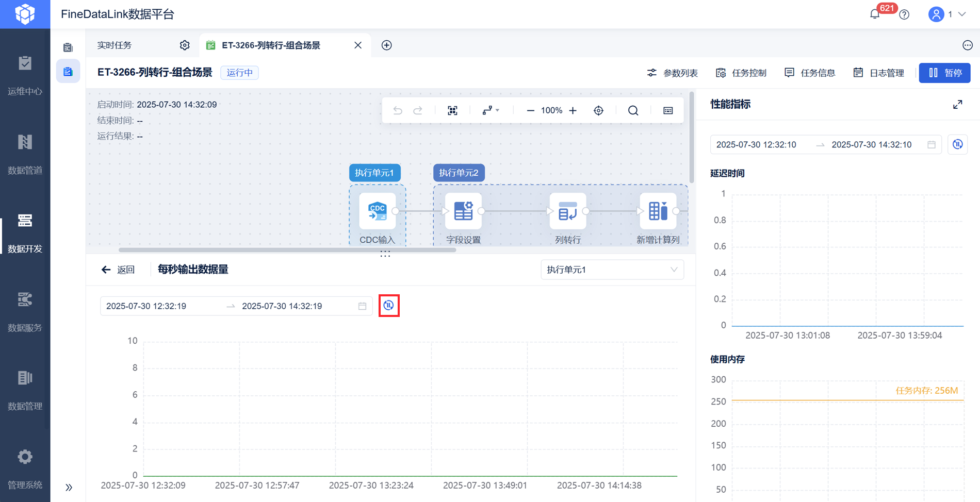Image resolution: width=980 pixels, height=502 pixels.
Task: Open 管理系统 settings in the sidebar
Action: tap(25, 470)
